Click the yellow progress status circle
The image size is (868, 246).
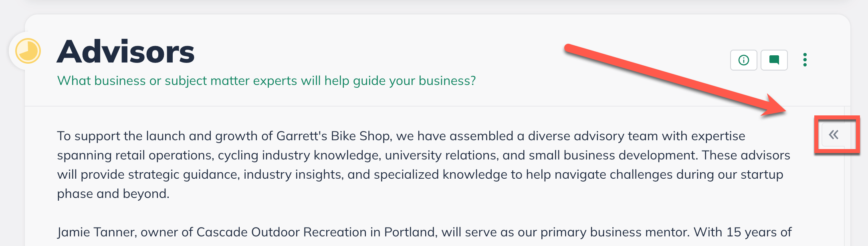click(28, 51)
